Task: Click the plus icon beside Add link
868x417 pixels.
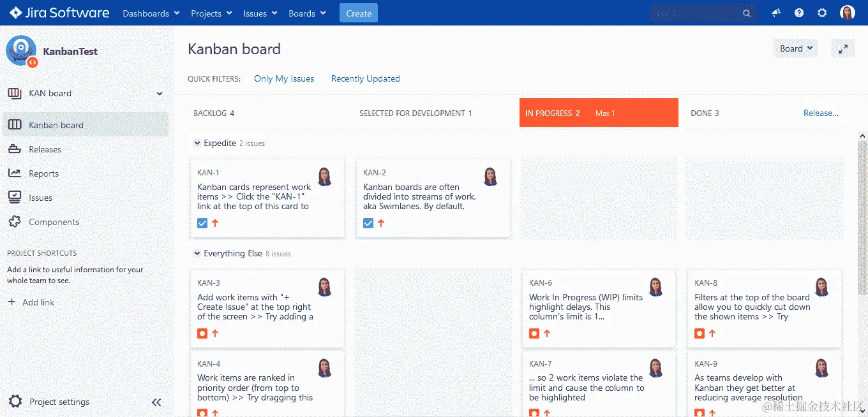Action: (x=11, y=302)
